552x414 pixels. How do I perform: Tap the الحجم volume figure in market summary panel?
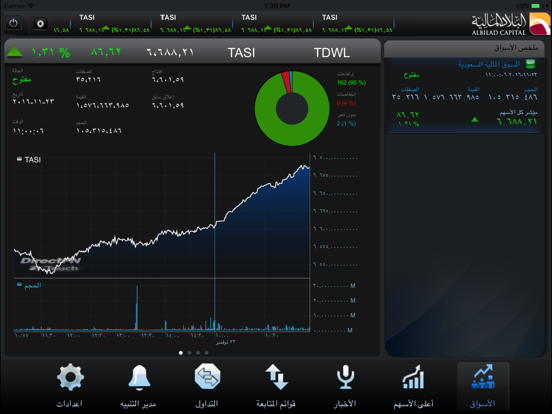[513, 97]
